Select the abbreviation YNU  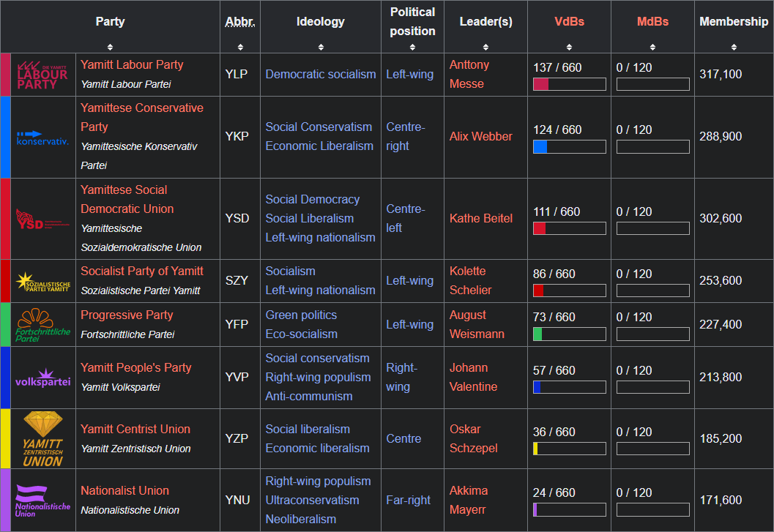pos(237,500)
